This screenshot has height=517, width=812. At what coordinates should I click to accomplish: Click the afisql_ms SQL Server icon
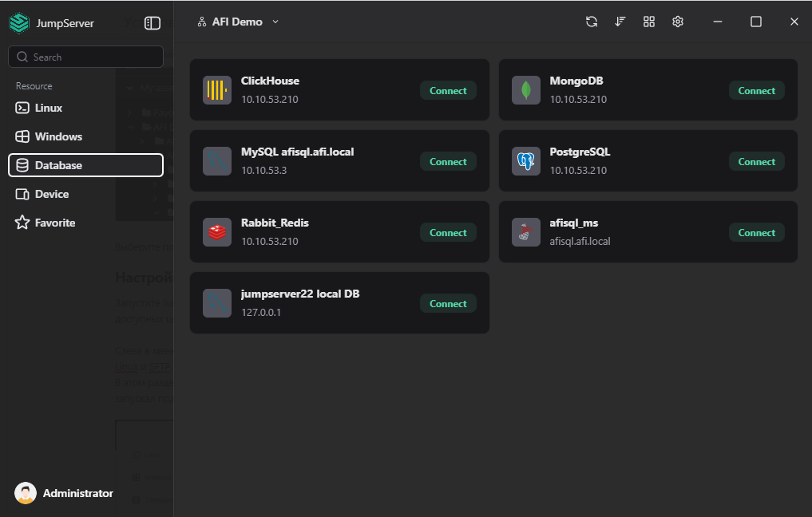[x=526, y=232]
